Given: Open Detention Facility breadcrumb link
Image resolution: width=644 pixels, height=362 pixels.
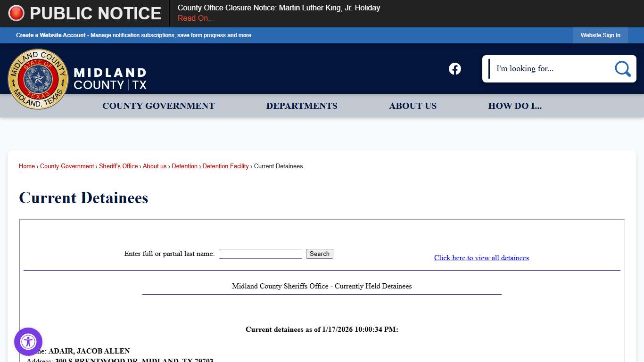Looking at the screenshot, I should (x=225, y=166).
